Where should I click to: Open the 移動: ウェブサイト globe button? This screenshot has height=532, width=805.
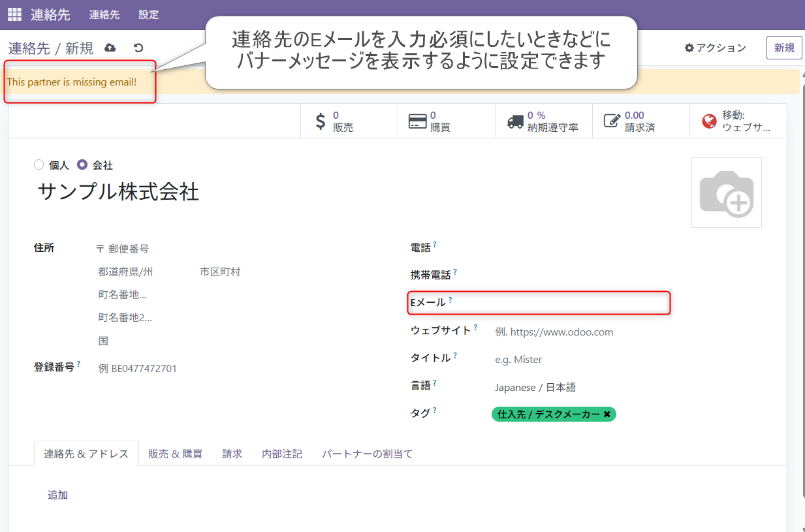(738, 121)
